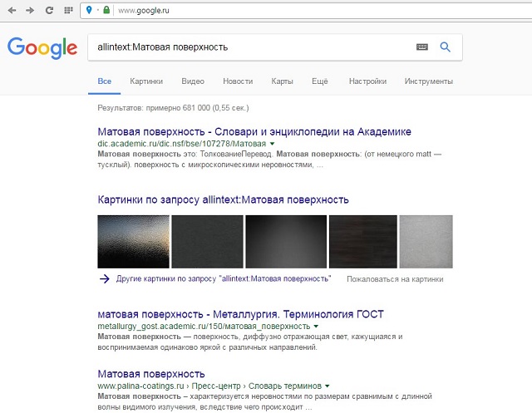Open 'Картинки по запросу allintext' heading link

pyautogui.click(x=224, y=199)
